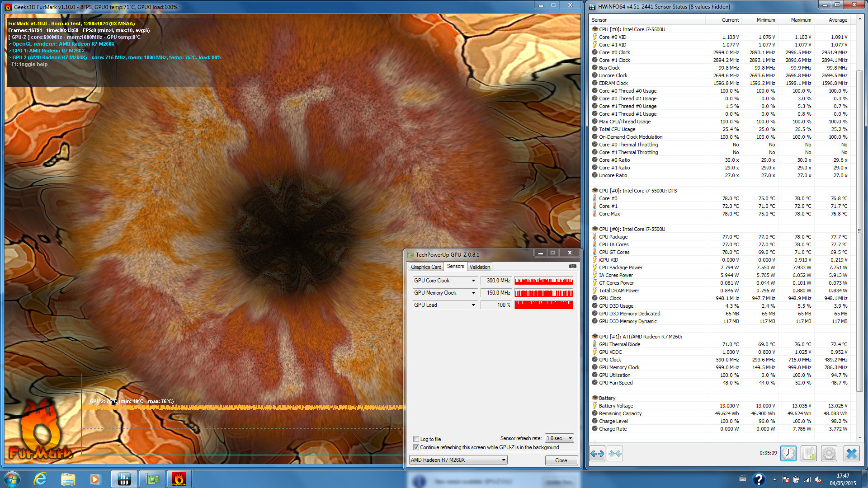Open AMD Radeon R7 M260X GPU selector
868x488 pixels.
(x=458, y=460)
